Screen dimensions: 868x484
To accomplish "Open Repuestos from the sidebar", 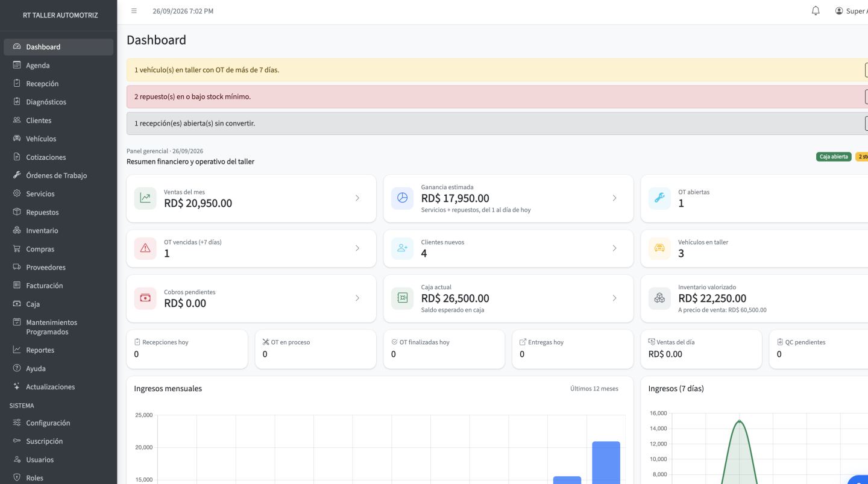I will 58,212.
